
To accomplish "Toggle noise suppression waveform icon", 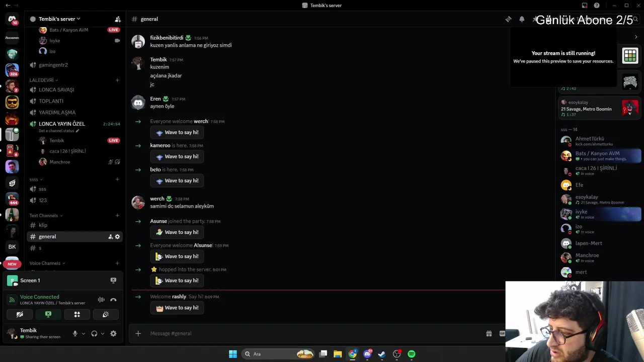I will [x=101, y=300].
